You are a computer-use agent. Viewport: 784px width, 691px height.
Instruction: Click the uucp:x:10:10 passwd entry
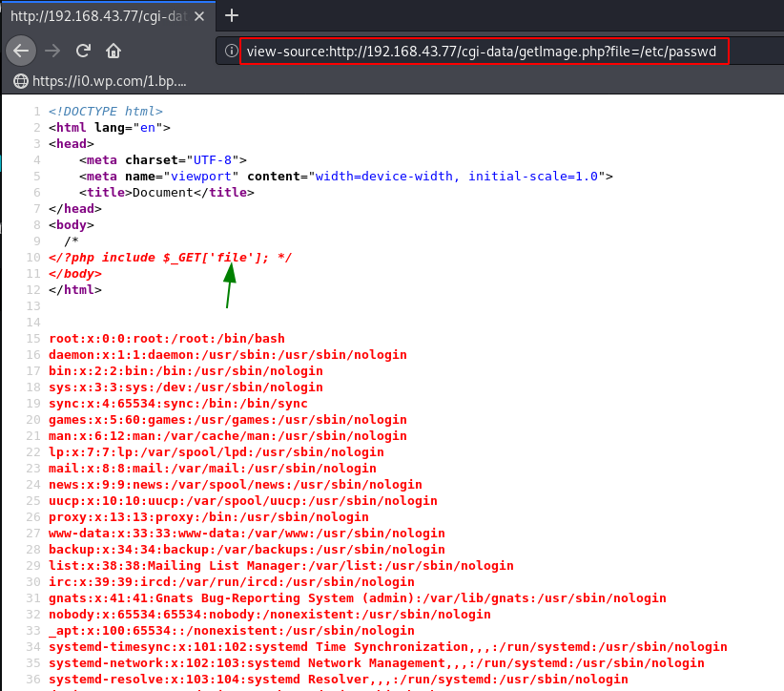pyautogui.click(x=243, y=501)
